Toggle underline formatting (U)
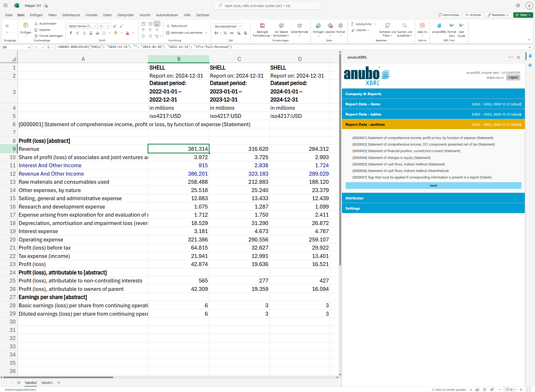Image resolution: width=535 pixels, height=392 pixels. tap(84, 33)
